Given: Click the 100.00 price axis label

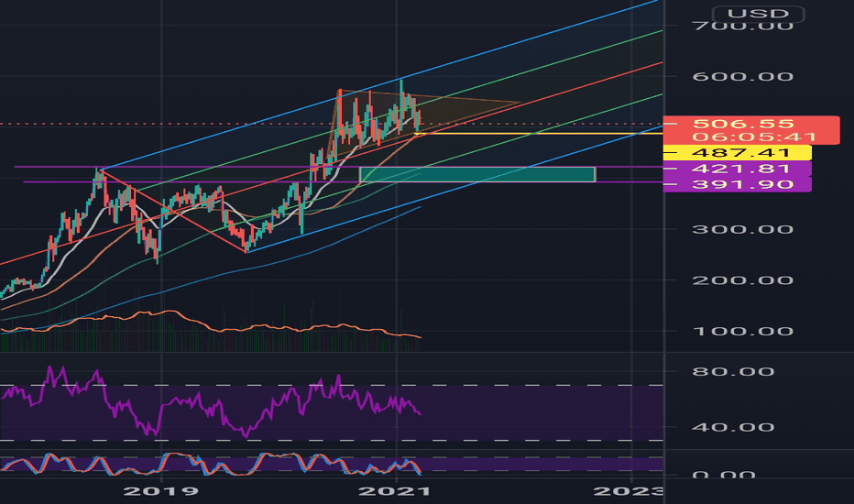Looking at the screenshot, I should click(742, 331).
